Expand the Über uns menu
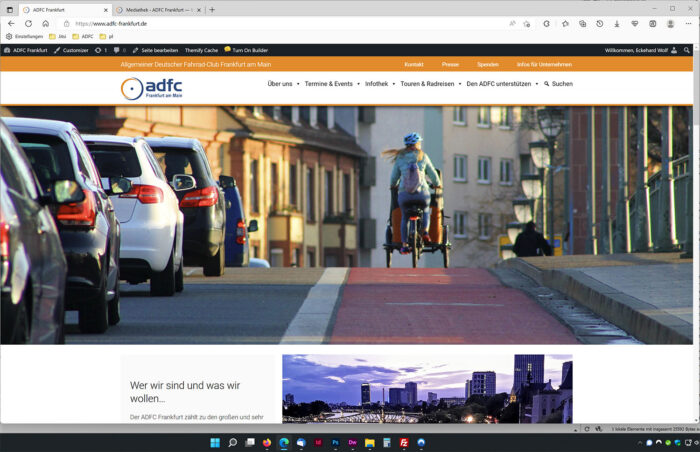This screenshot has height=452, width=700. point(283,84)
